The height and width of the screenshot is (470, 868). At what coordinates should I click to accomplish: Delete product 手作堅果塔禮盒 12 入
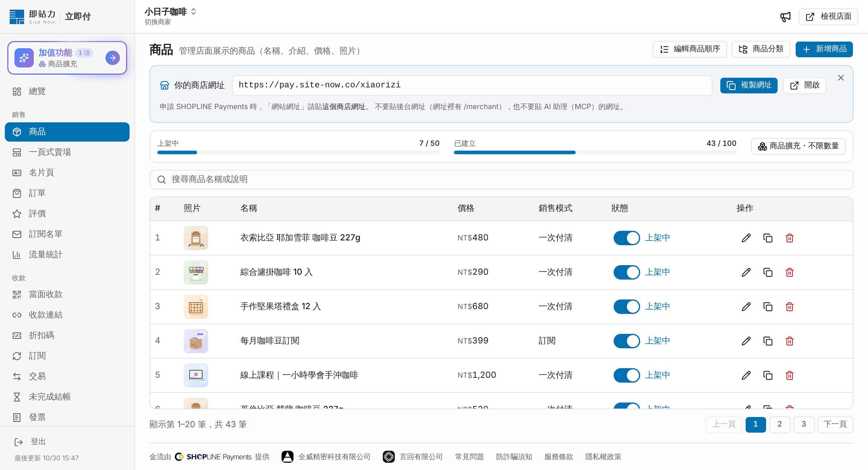point(790,307)
